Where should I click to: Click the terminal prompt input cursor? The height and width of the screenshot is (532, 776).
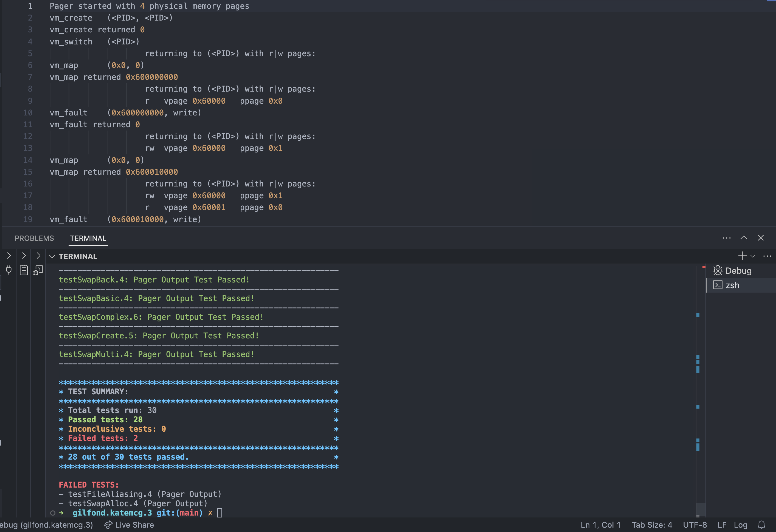coord(220,513)
